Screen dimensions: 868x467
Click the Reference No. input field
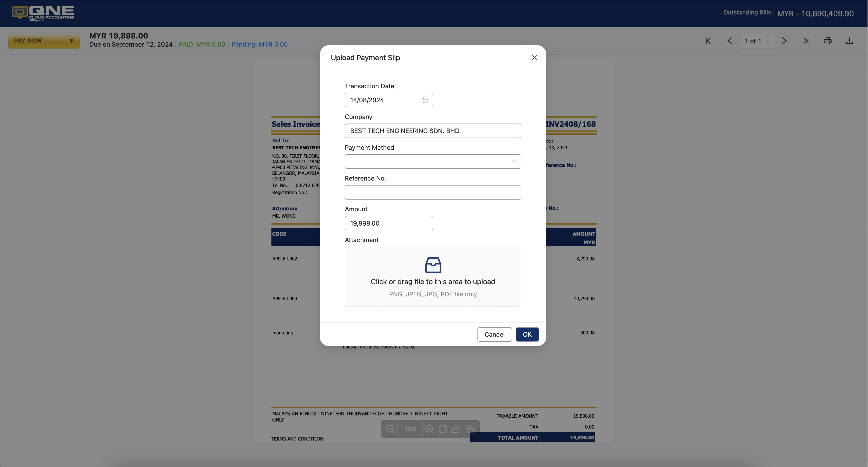point(433,192)
